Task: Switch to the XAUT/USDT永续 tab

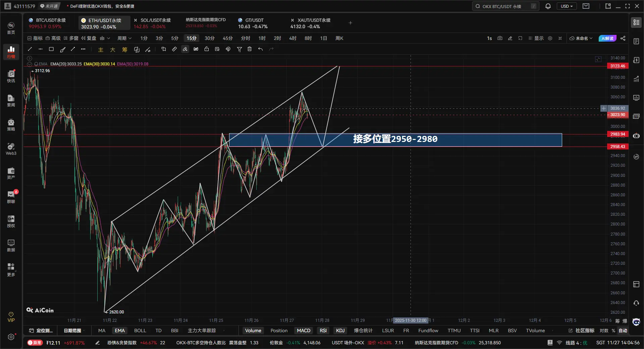Action: tap(311, 23)
